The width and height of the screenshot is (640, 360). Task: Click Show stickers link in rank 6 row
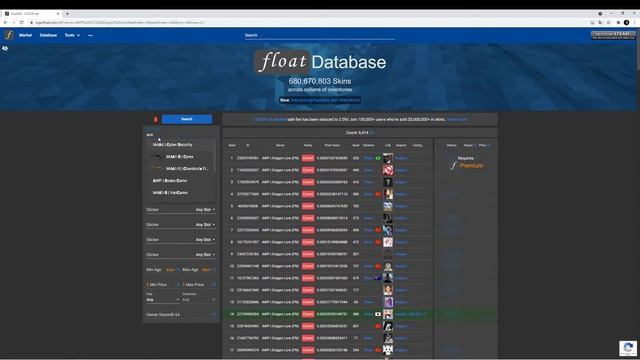(x=368, y=218)
